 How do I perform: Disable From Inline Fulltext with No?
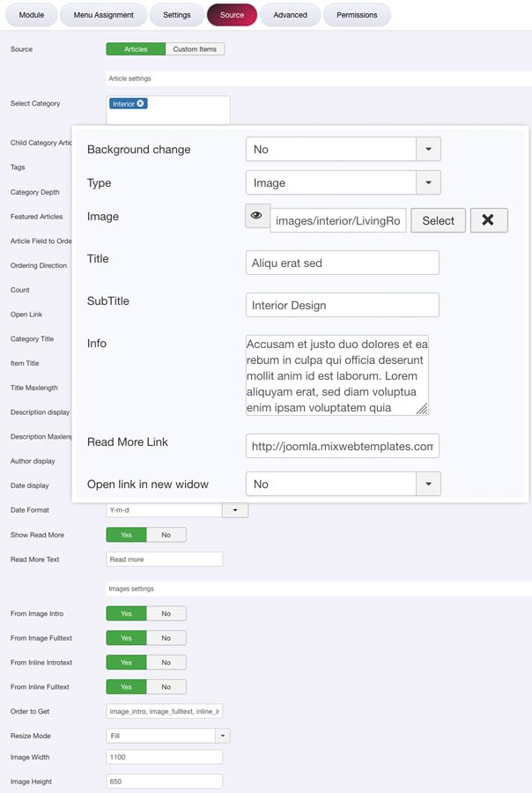click(166, 687)
